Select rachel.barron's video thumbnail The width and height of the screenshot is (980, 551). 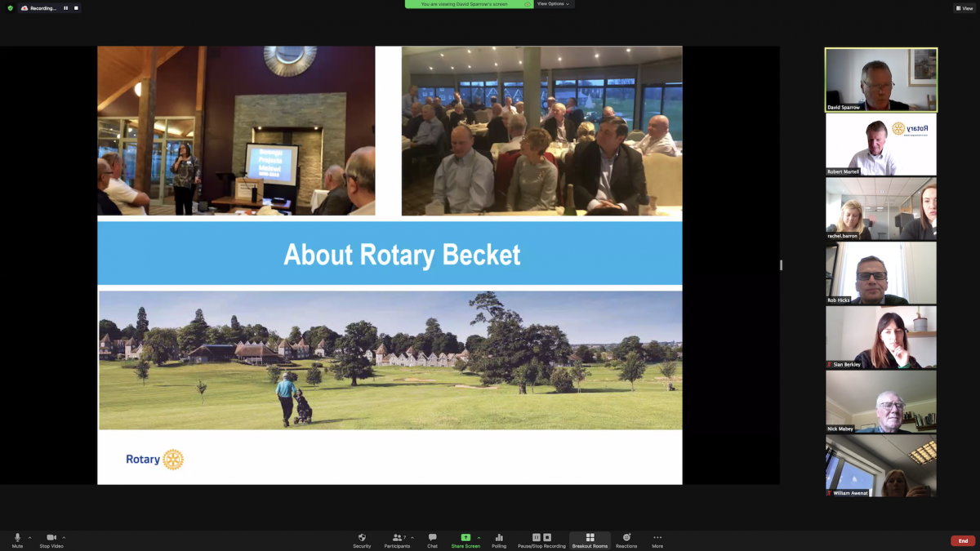tap(881, 209)
